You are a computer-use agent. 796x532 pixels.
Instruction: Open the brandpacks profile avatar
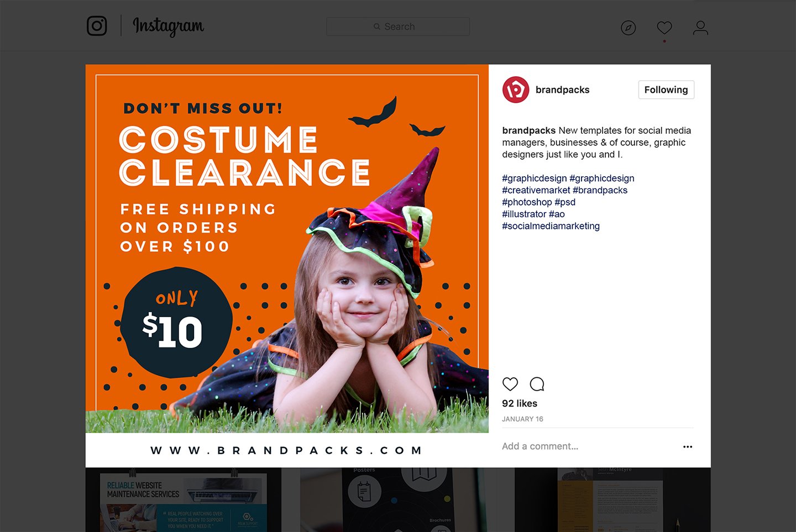516,89
